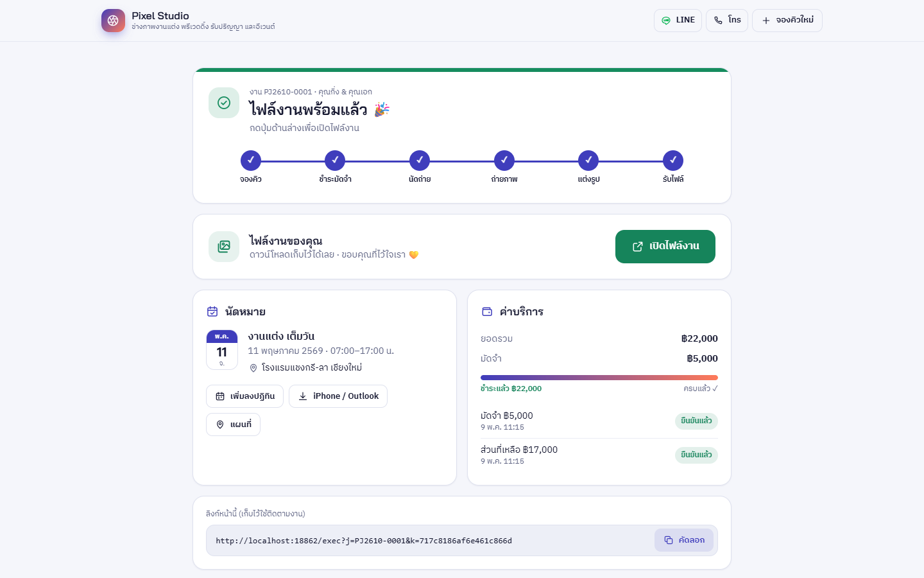Click ยืนยันแล้ว badge for ส่วนที่เหลือ ฿17,000
This screenshot has width=924, height=578.
coord(696,455)
